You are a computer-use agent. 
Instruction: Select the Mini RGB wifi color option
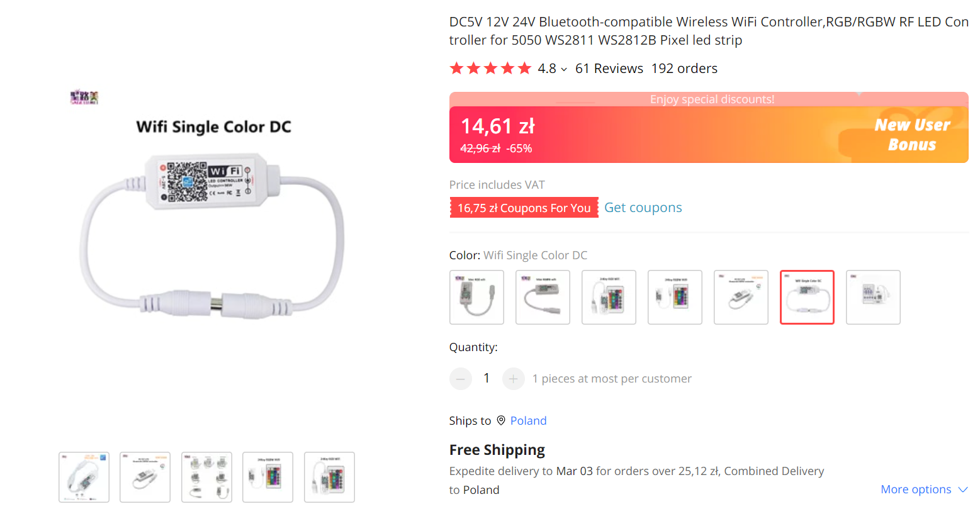pyautogui.click(x=476, y=298)
